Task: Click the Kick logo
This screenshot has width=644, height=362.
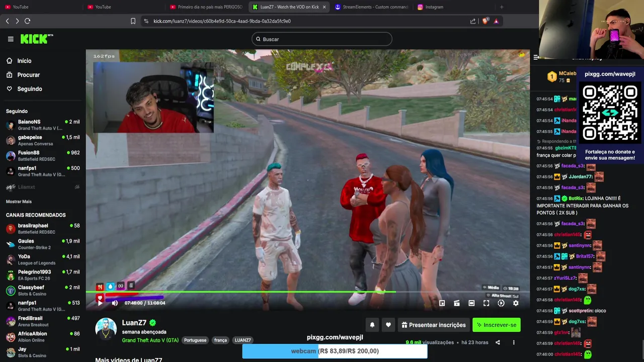Action: pos(36,39)
